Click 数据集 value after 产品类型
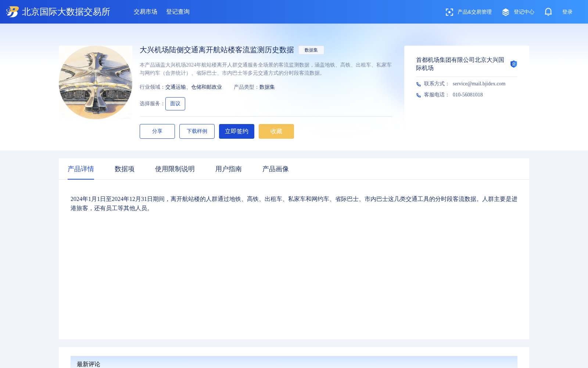This screenshot has height=368, width=588. tap(267, 87)
